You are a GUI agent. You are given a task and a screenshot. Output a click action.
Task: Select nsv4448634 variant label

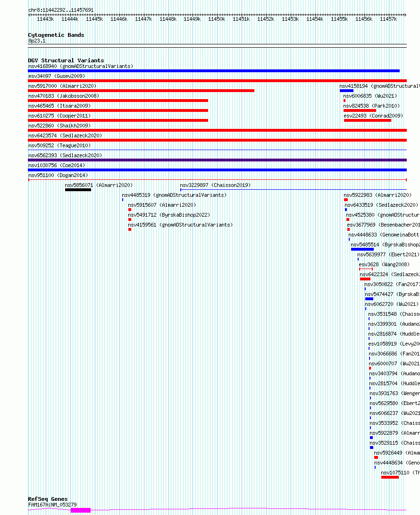click(397, 463)
